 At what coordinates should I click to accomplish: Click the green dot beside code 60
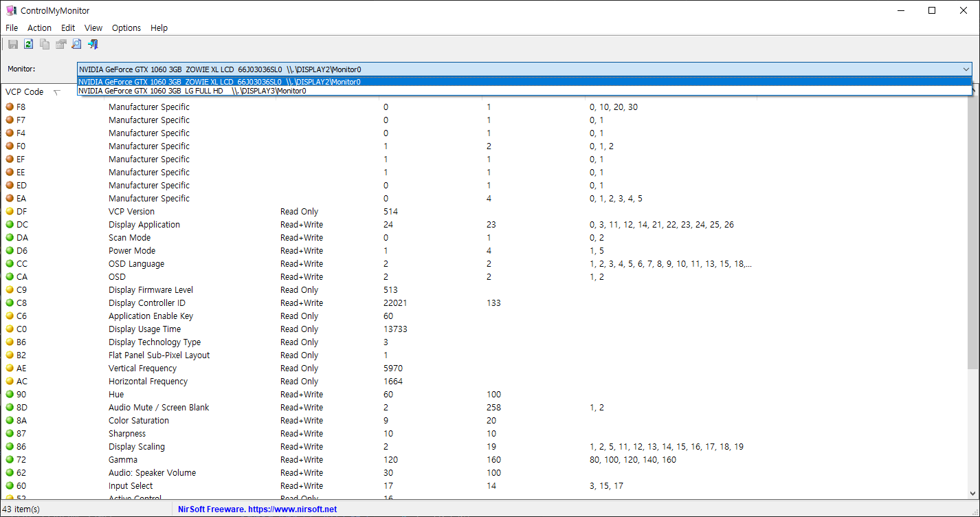10,486
